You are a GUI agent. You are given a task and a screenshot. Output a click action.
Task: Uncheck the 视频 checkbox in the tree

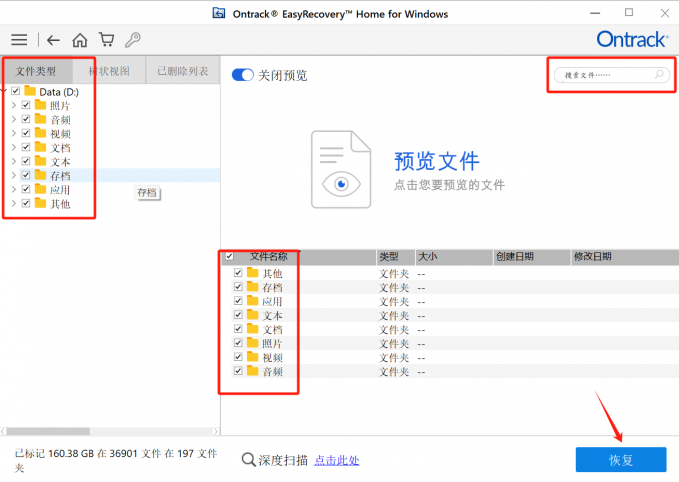pyautogui.click(x=26, y=133)
